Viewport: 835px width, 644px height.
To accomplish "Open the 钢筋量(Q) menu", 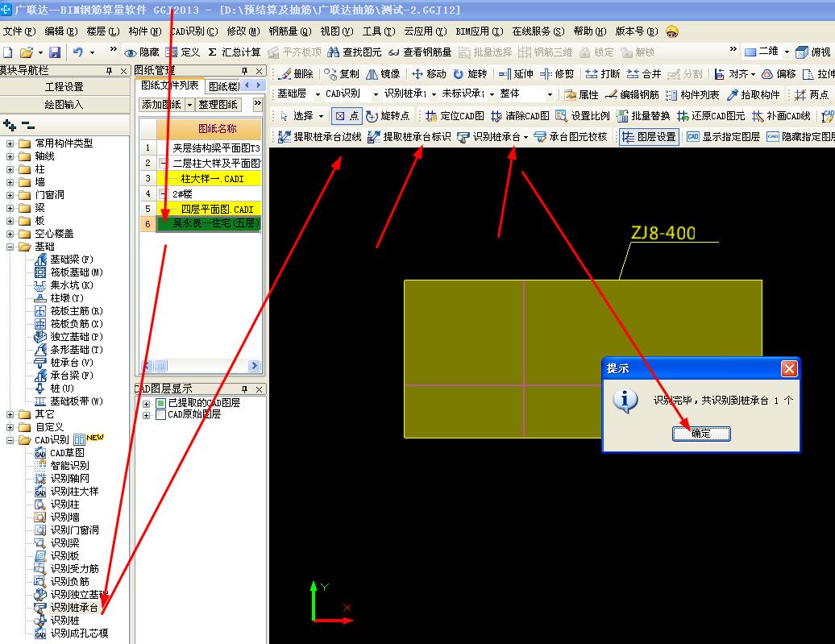I will tap(289, 31).
